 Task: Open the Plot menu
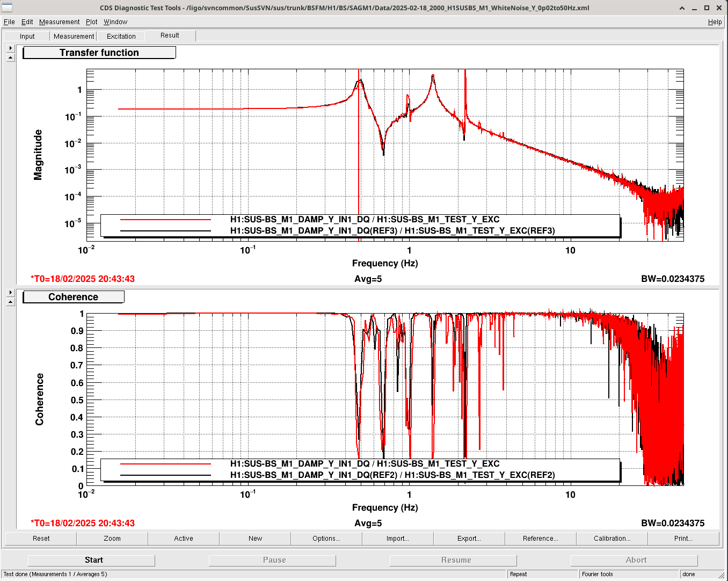coord(91,22)
